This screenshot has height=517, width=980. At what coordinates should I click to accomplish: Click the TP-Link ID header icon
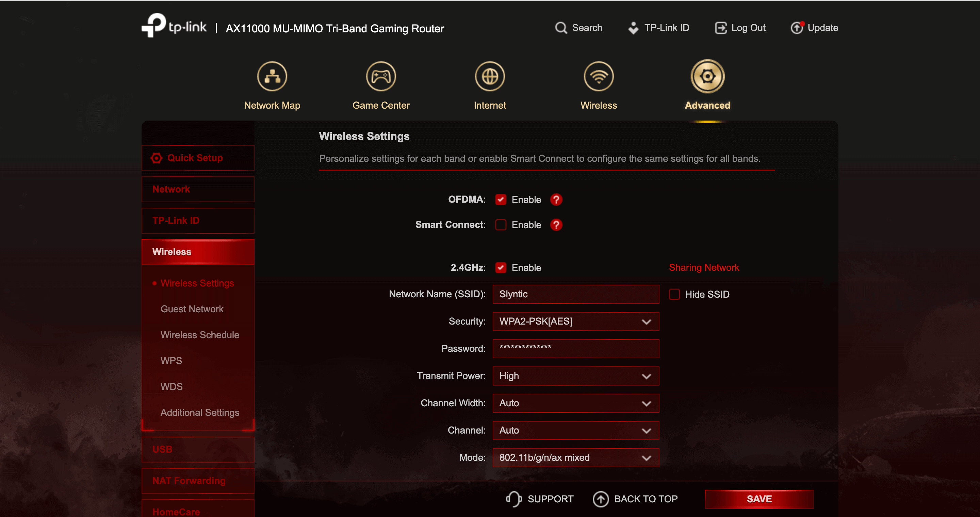pos(633,28)
